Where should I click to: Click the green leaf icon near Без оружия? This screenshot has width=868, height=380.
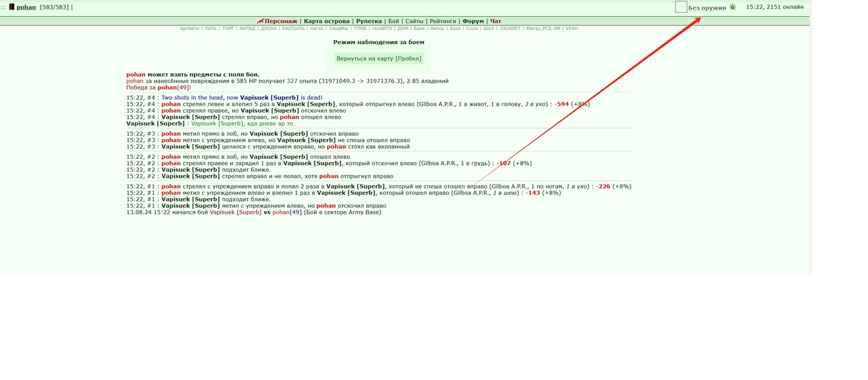(x=732, y=7)
